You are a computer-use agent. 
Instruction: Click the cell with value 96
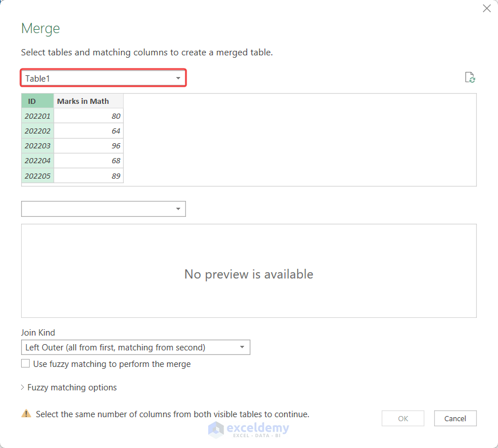coord(115,146)
